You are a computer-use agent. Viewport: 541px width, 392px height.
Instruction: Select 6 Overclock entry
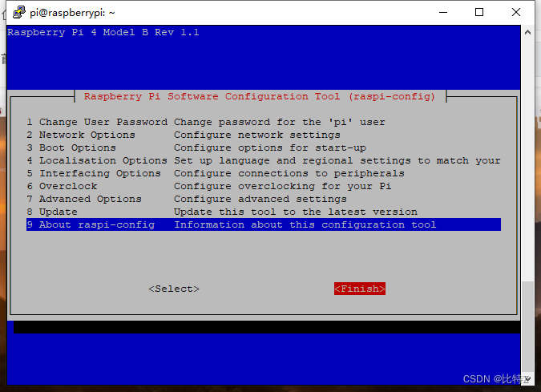coord(264,186)
